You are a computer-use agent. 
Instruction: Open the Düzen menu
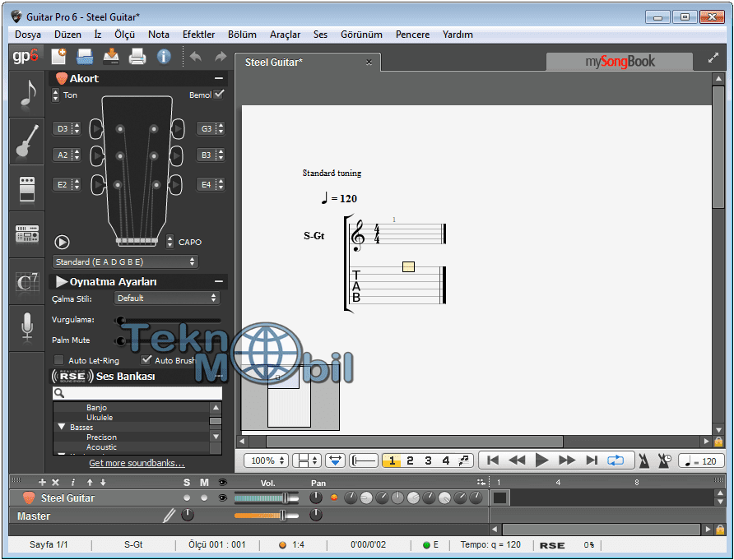tap(67, 35)
